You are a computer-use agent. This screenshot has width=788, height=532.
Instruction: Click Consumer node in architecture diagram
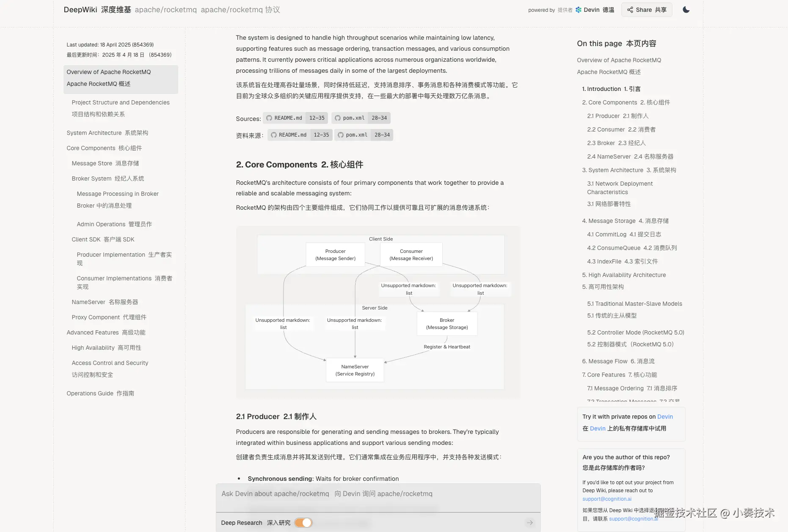pos(411,255)
